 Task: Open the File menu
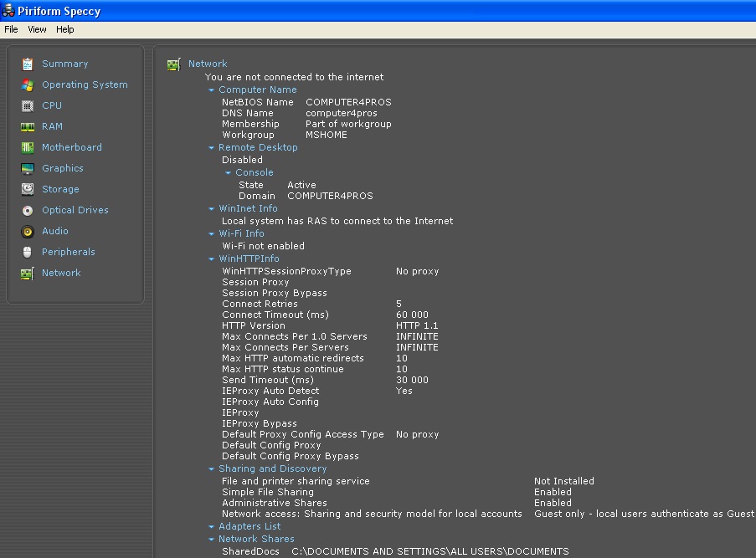(11, 29)
